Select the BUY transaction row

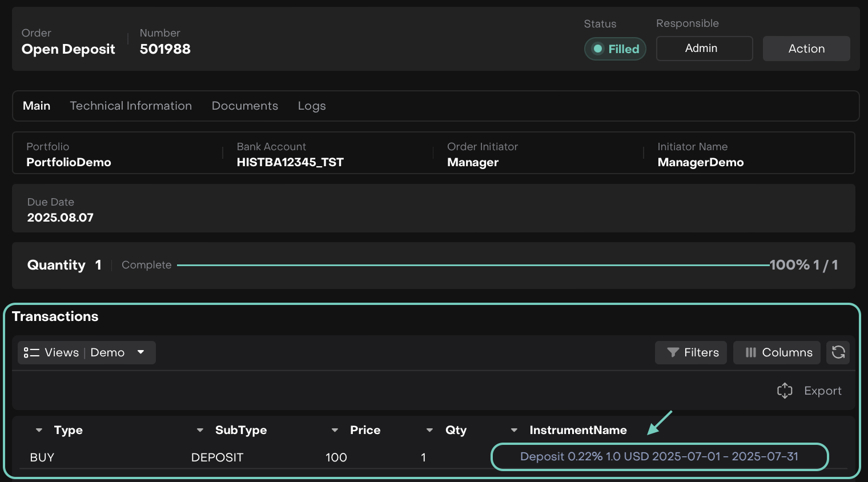(x=42, y=457)
